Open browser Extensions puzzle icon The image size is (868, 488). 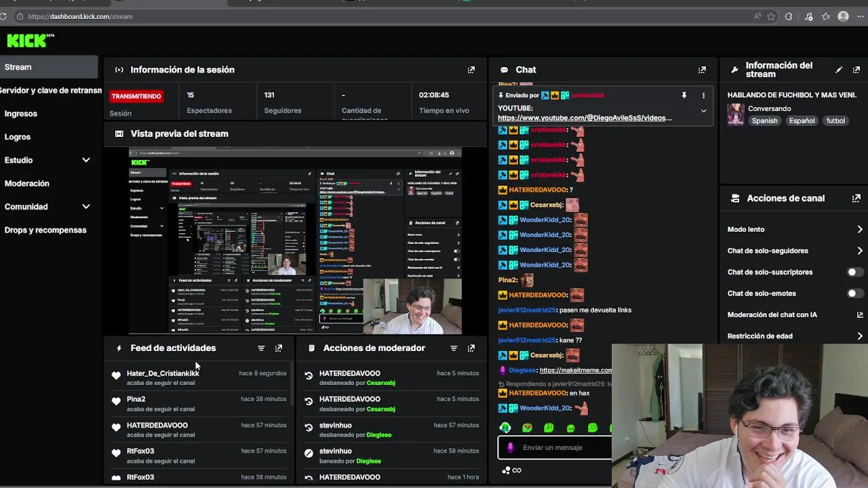coord(789,16)
